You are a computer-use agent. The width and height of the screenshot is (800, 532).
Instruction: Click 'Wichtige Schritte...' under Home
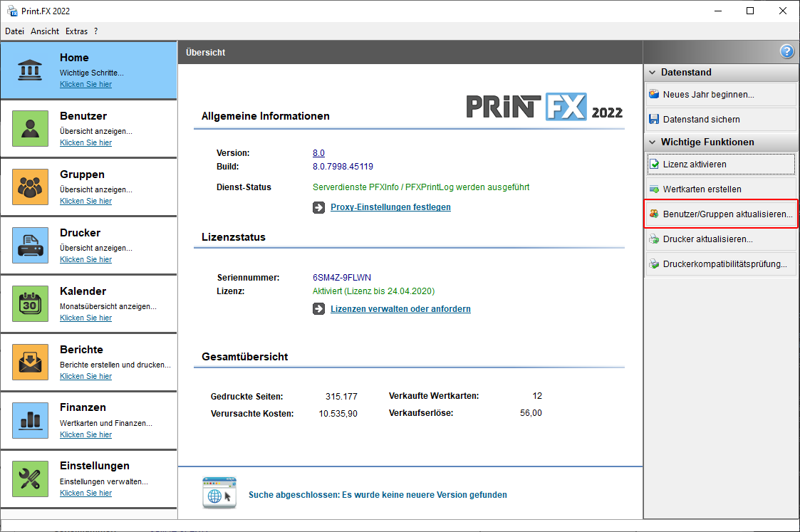click(x=92, y=73)
